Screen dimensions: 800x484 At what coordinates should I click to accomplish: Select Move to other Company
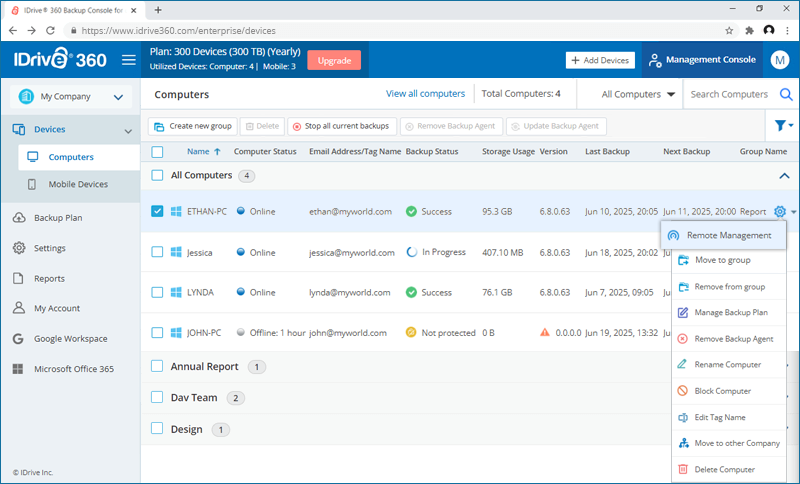coord(729,443)
